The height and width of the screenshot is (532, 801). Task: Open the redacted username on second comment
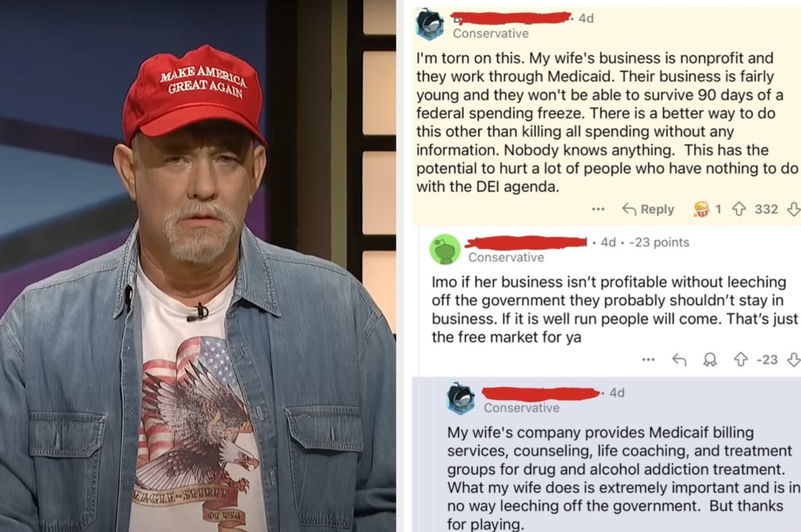click(x=526, y=242)
